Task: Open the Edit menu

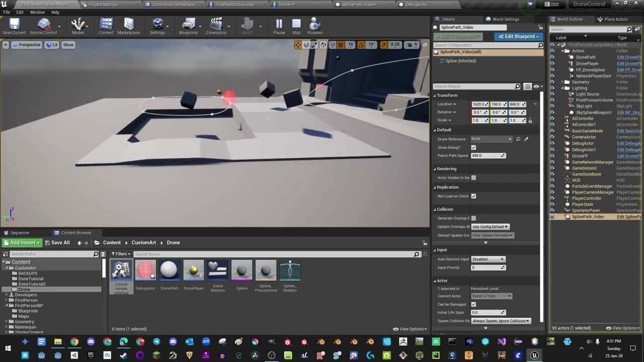Action: pyautogui.click(x=20, y=12)
